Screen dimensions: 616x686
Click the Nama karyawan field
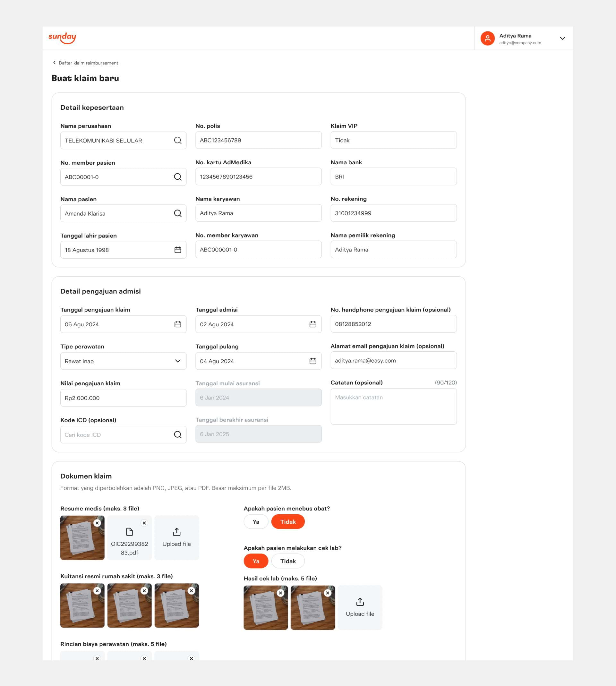(258, 213)
